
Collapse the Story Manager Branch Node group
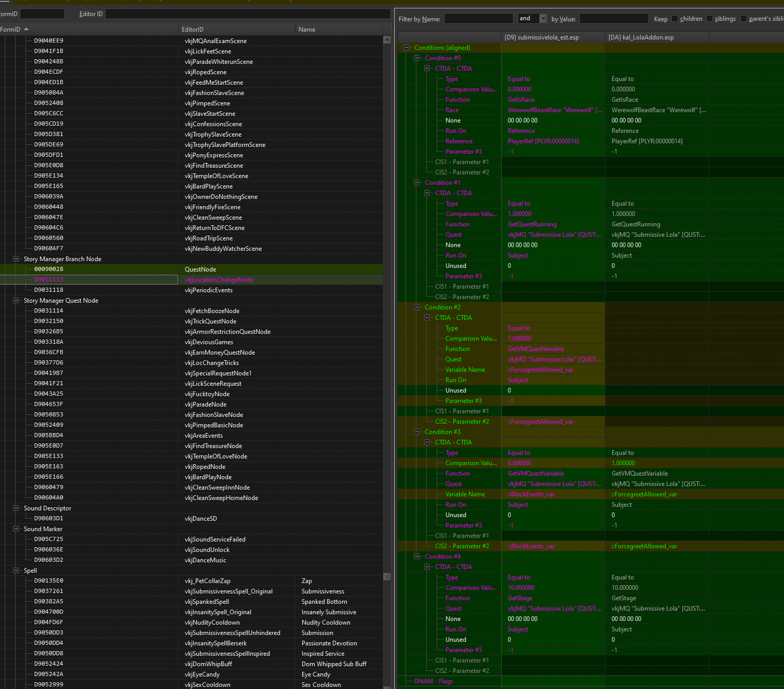[x=16, y=259]
